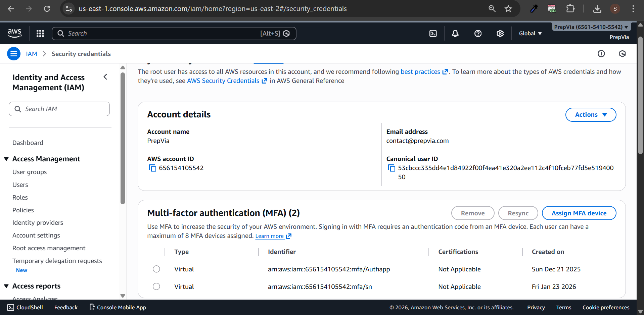Open the PrepVia account menu dropdown

point(591,27)
